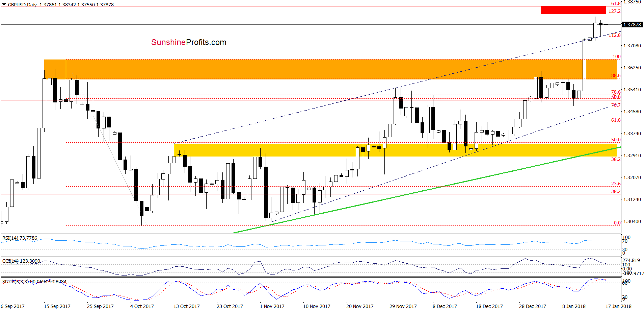
Task: Click the 70.7 Fibonacci level label
Action: coord(616,105)
